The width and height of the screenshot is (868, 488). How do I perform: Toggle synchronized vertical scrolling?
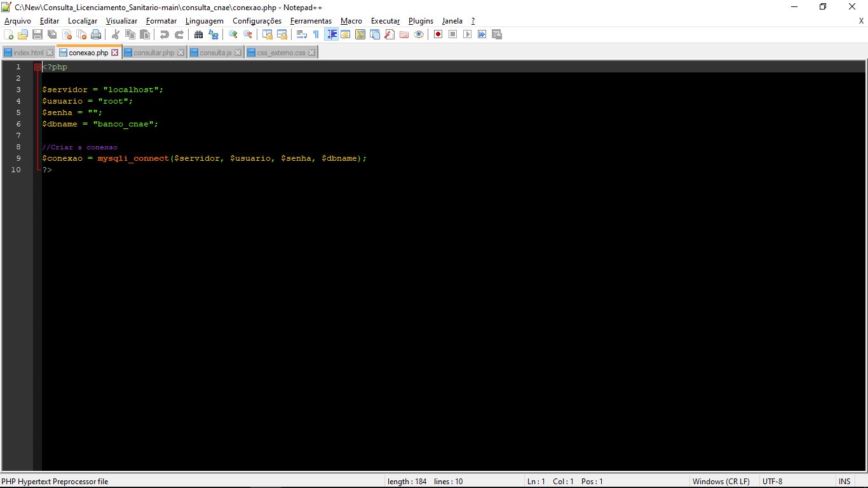click(267, 34)
